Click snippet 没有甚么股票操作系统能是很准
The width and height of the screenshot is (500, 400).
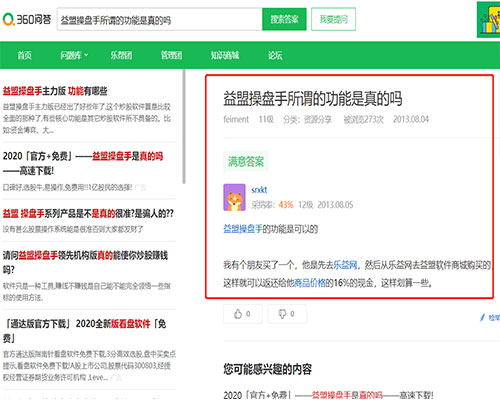tap(73, 229)
